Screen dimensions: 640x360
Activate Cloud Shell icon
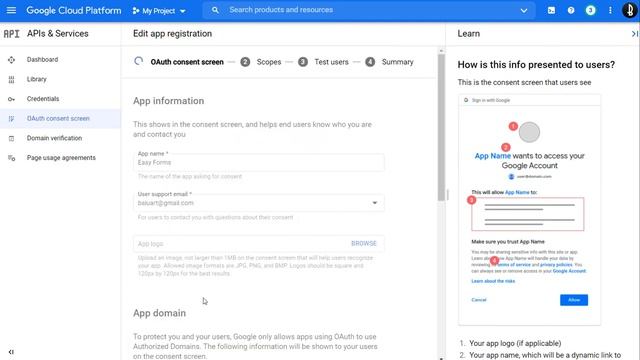551,11
